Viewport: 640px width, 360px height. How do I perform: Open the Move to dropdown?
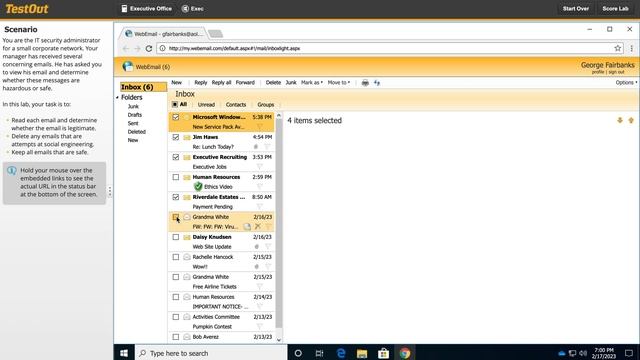coord(339,82)
